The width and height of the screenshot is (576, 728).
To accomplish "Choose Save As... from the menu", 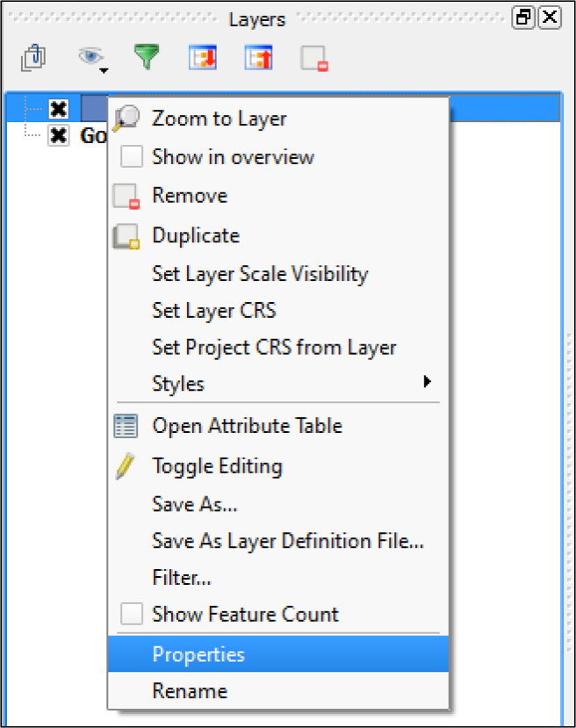I will pyautogui.click(x=194, y=504).
